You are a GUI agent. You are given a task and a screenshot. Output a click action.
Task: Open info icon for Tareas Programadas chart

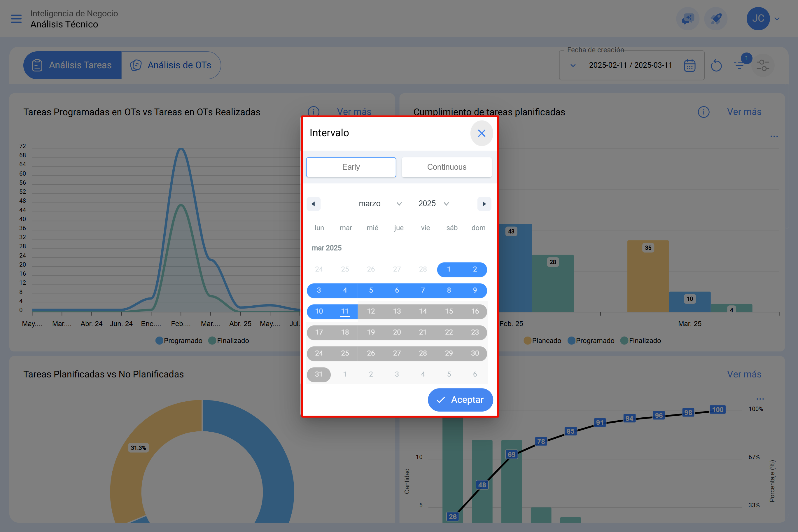coord(314,112)
